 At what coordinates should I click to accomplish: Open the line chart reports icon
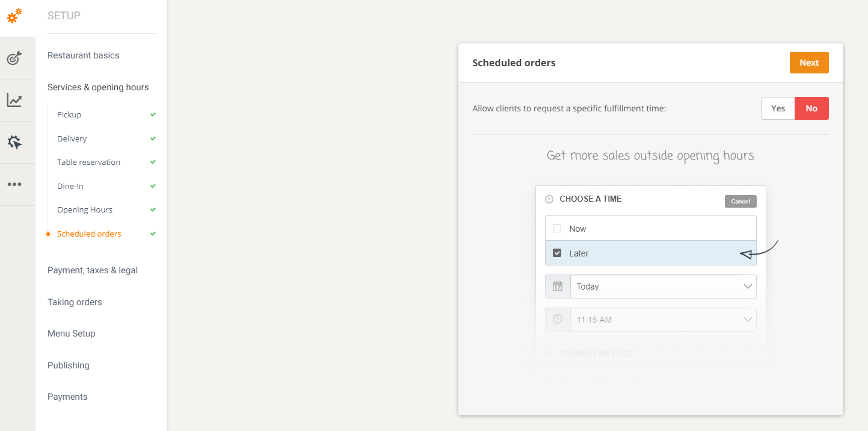coord(14,101)
